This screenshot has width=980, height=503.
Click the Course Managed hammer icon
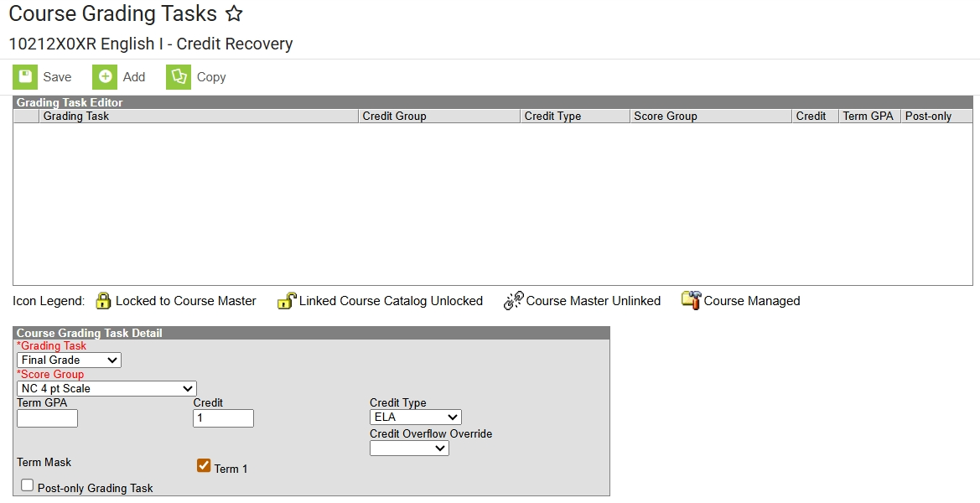691,301
